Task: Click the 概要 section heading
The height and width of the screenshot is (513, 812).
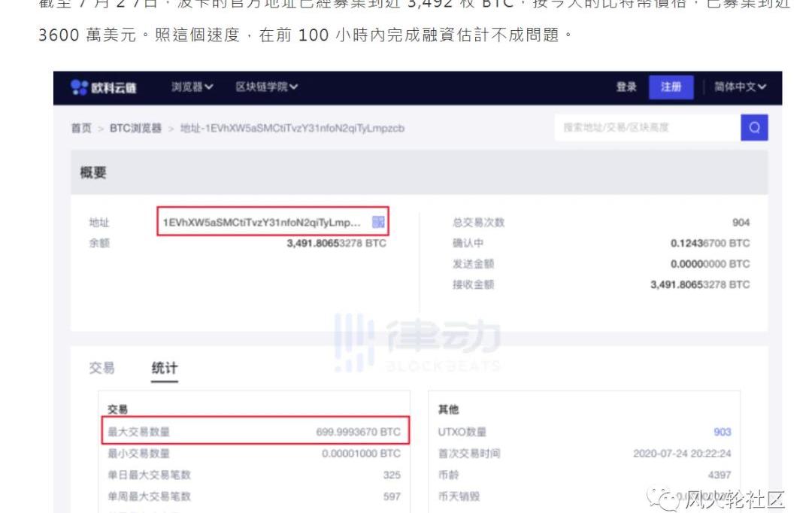Action: 93,172
